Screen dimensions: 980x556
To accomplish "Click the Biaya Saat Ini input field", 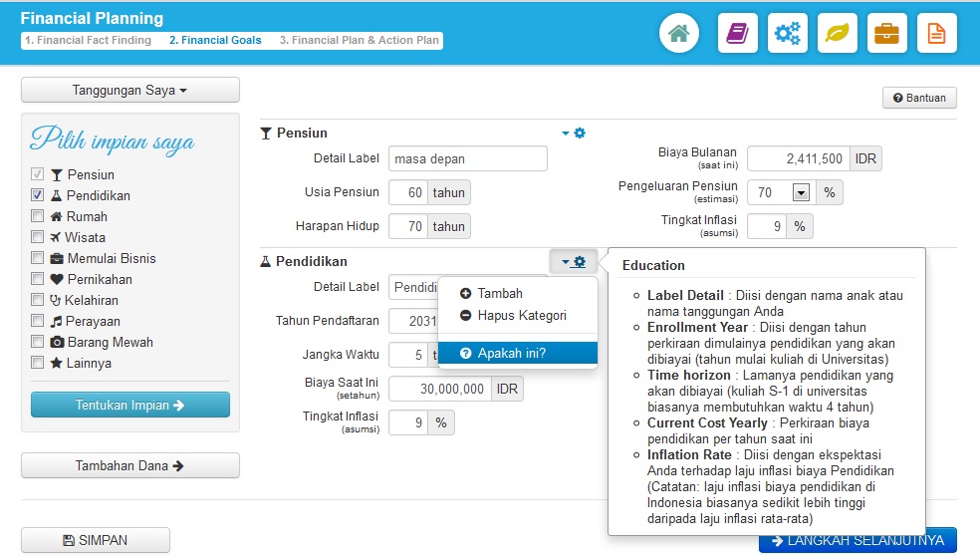I will [x=440, y=389].
